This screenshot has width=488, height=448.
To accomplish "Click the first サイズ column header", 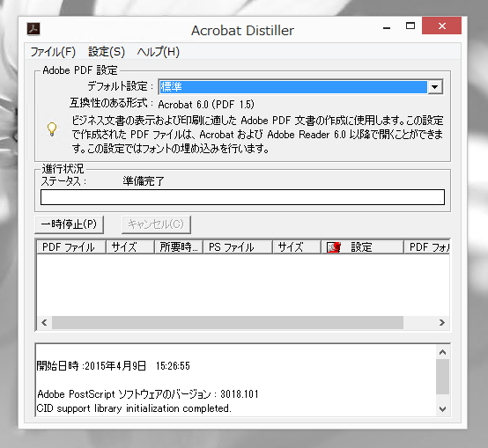I will pyautogui.click(x=130, y=247).
